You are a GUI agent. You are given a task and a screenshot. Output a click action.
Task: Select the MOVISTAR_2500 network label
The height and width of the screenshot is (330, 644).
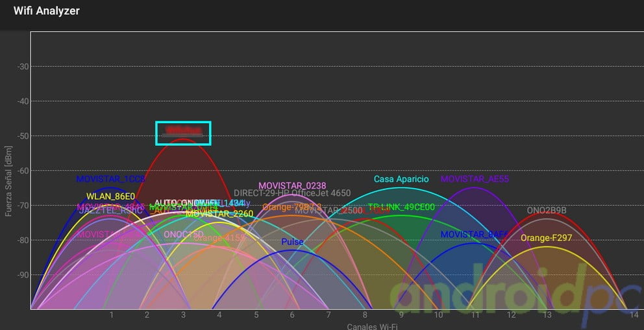tap(328, 211)
